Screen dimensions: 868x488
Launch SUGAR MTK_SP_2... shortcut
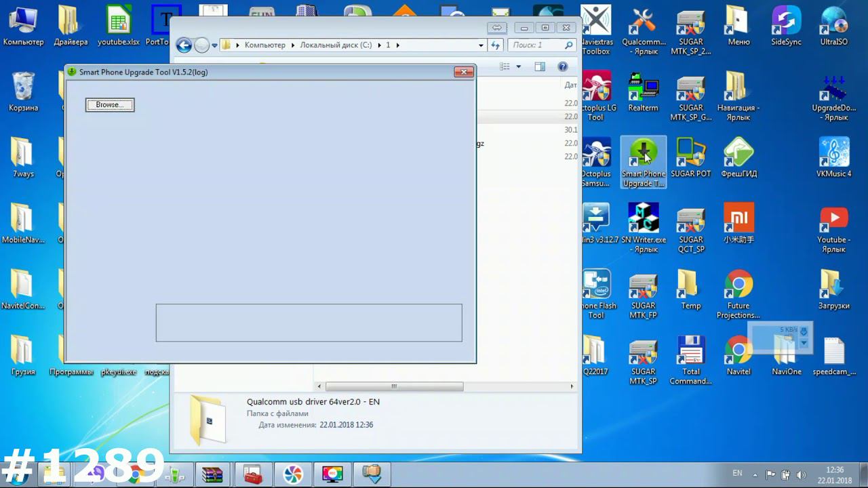[x=691, y=30]
